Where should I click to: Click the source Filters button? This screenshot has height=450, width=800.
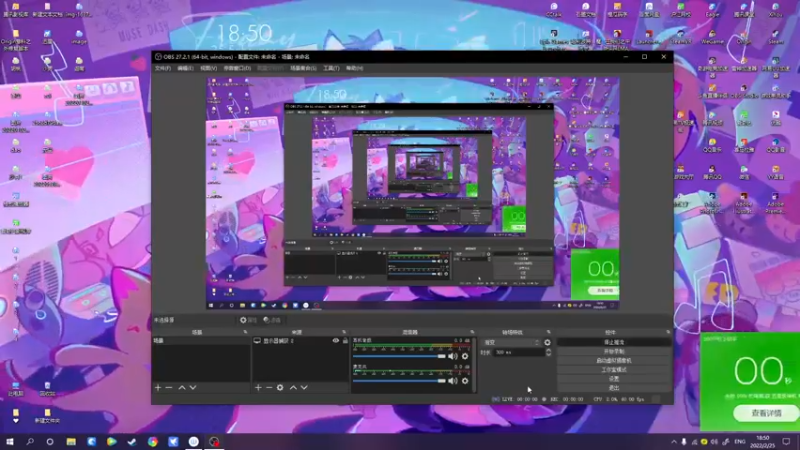coord(272,320)
